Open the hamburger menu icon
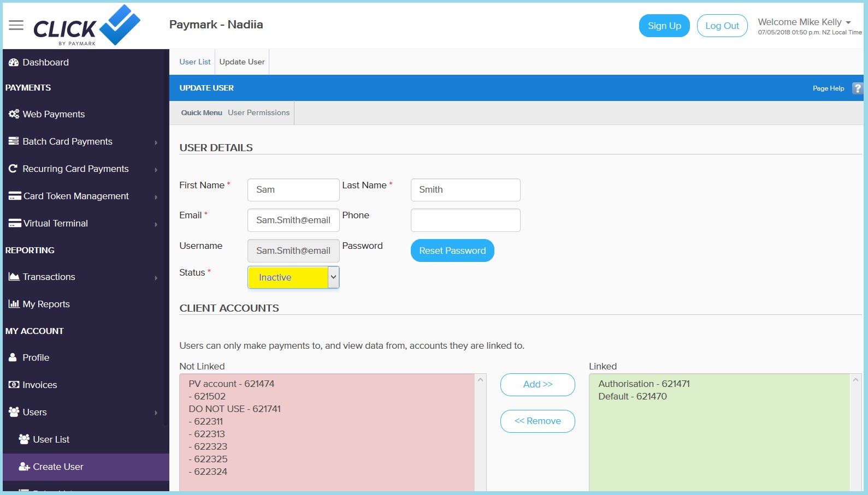Screen dimensions: 868x495 16,25
